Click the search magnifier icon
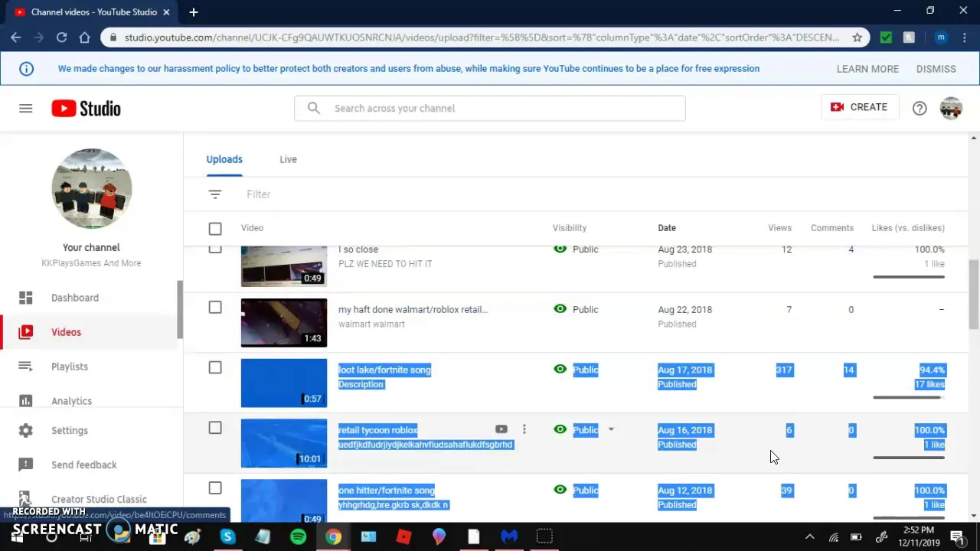This screenshot has height=551, width=980. coord(313,108)
